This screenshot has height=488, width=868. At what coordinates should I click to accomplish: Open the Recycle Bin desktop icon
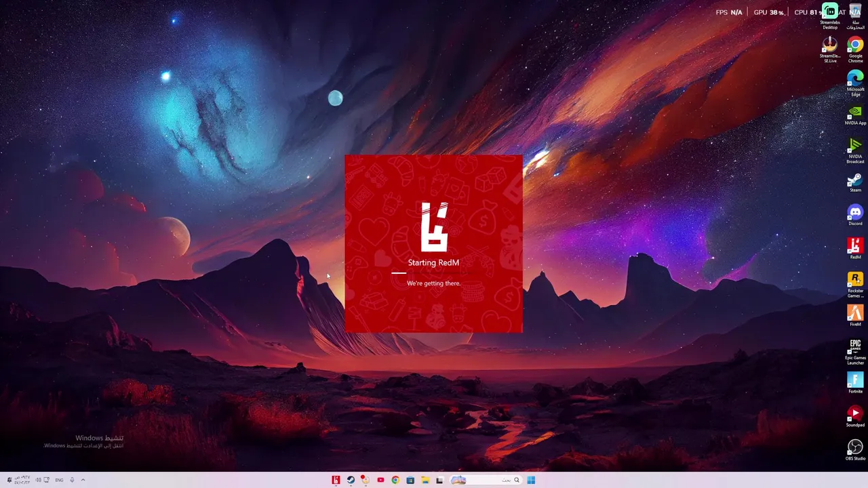tap(856, 16)
